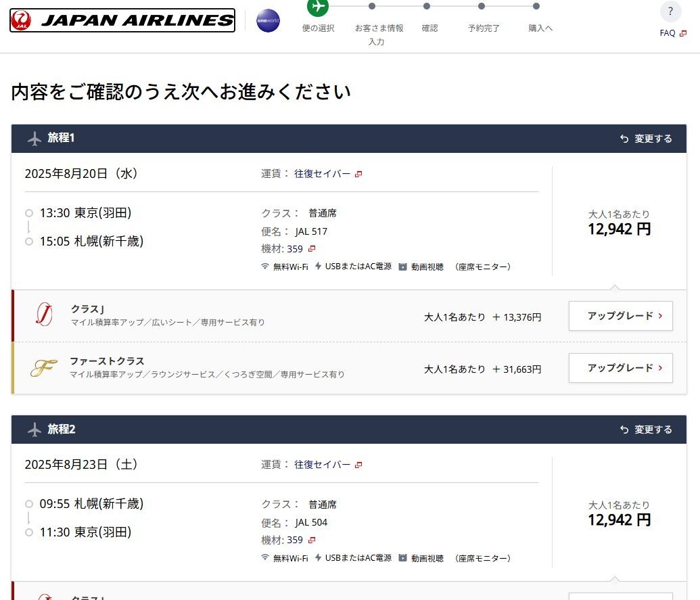Viewport: 700px width, 600px height.
Task: Click the Japan Airlines logo
Action: click(122, 20)
